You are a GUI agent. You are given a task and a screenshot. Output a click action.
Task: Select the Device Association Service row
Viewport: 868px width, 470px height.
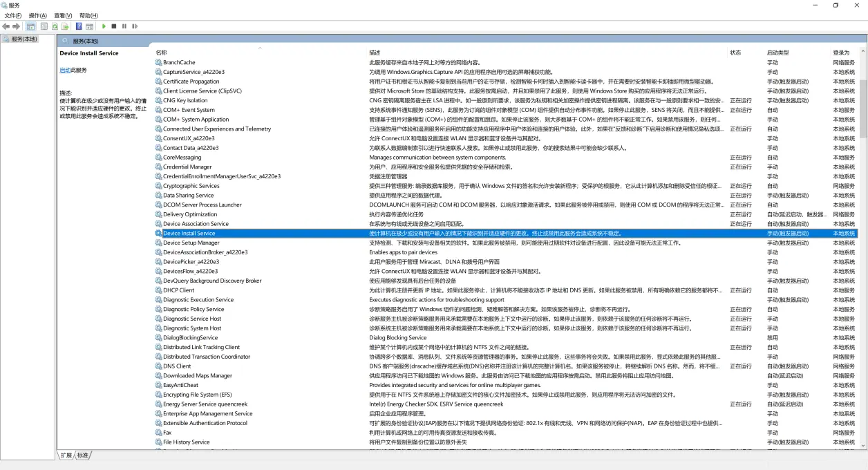[505, 224]
